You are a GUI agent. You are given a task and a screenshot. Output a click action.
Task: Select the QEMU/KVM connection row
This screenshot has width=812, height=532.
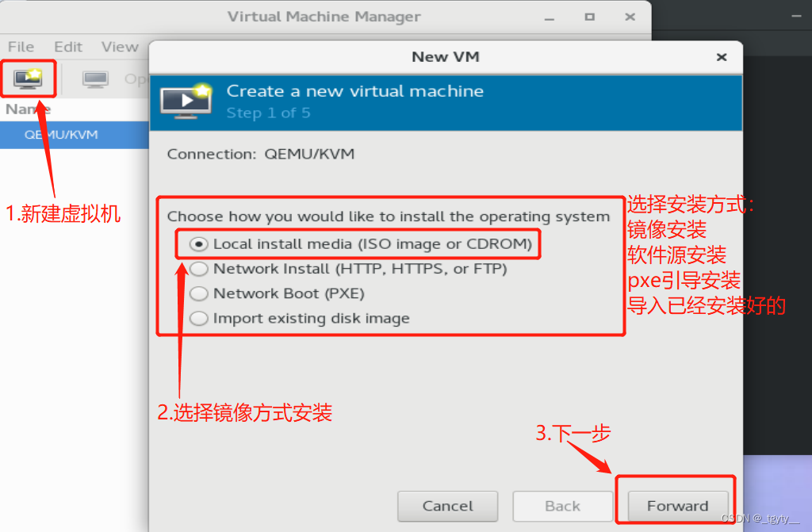coord(75,135)
